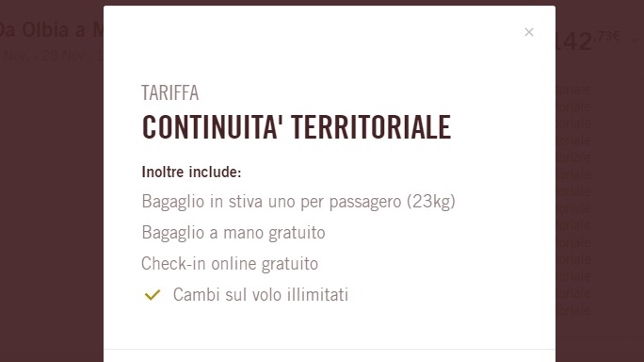Screen dimensions: 644x362
Task: Click the Check-in online gratuito line
Action: (230, 264)
